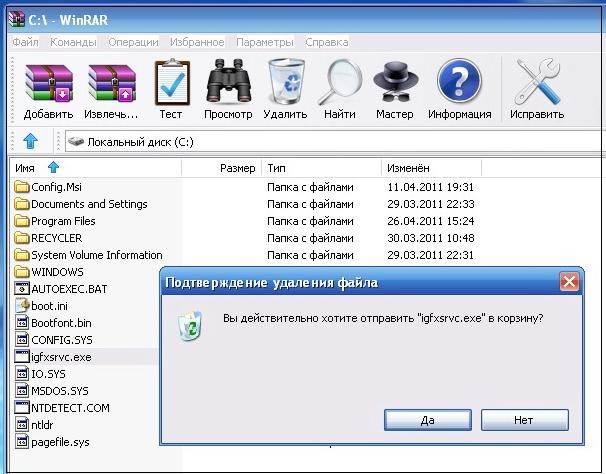Sort by the Размер column header
Image resolution: width=606 pixels, height=474 pixels.
221,168
